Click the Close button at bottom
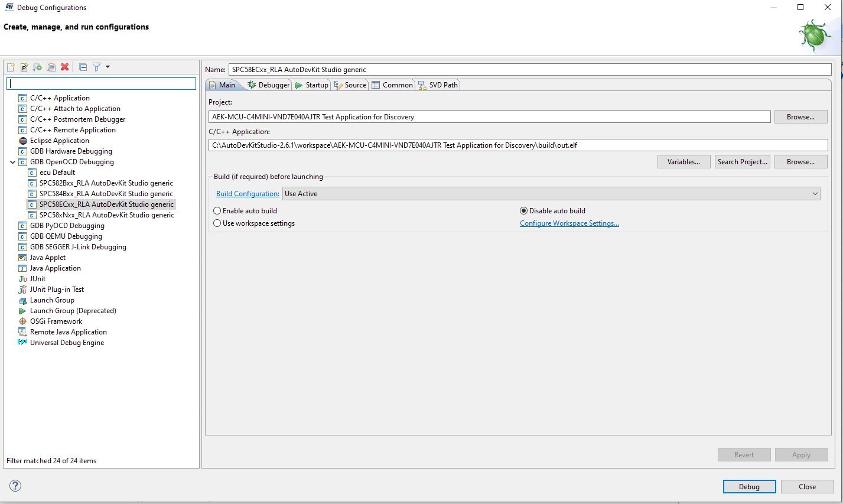This screenshot has width=843, height=504. (807, 487)
